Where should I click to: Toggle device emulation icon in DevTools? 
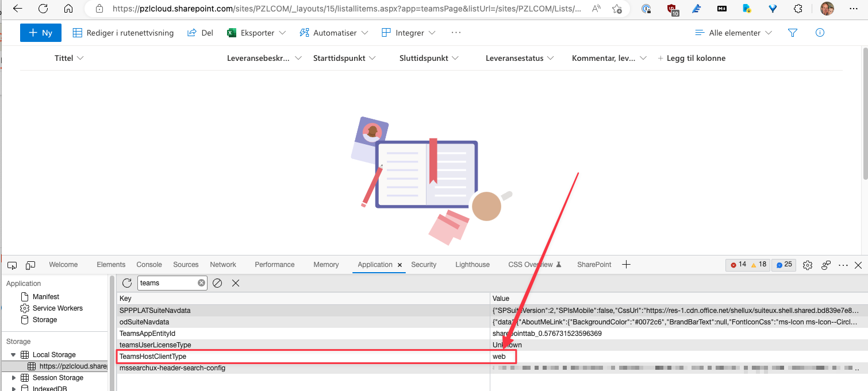click(x=30, y=265)
